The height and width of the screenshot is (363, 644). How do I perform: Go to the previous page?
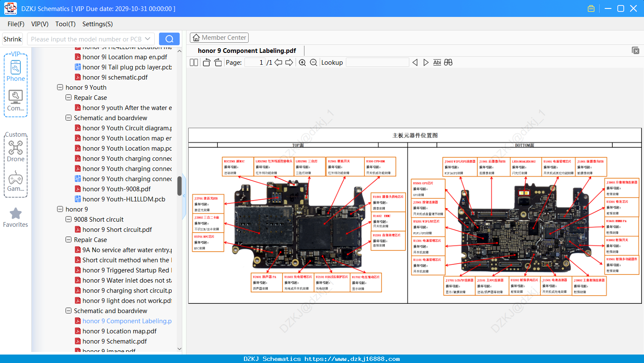(x=279, y=63)
